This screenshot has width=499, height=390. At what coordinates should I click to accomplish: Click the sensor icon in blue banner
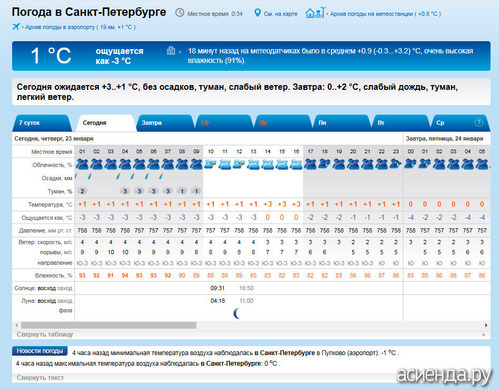(171, 51)
